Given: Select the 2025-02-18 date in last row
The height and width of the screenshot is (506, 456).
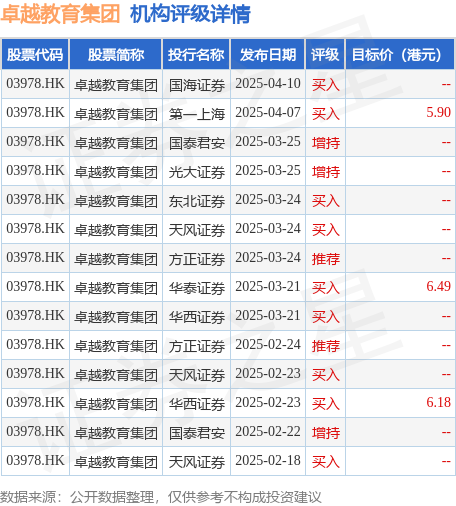Looking at the screenshot, I should (x=268, y=461).
